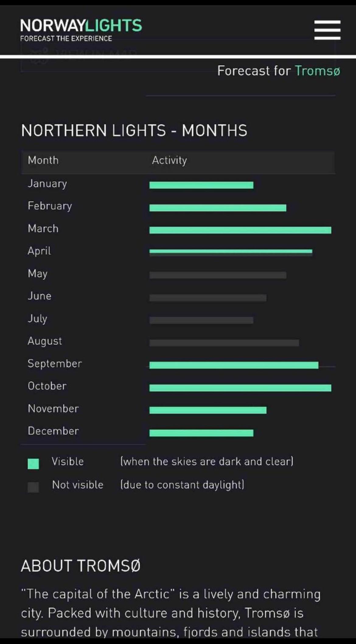Click the gray Not visible legend swatch

[x=33, y=487]
